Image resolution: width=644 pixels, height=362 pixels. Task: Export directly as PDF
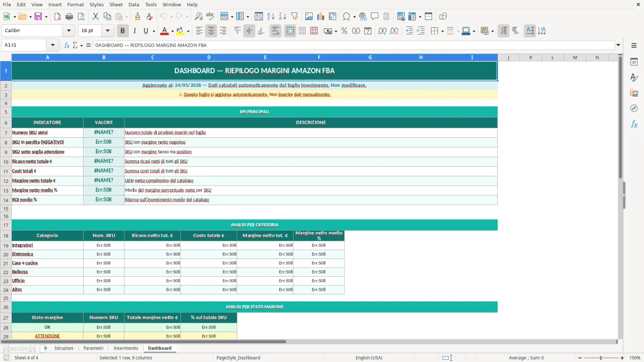57,17
